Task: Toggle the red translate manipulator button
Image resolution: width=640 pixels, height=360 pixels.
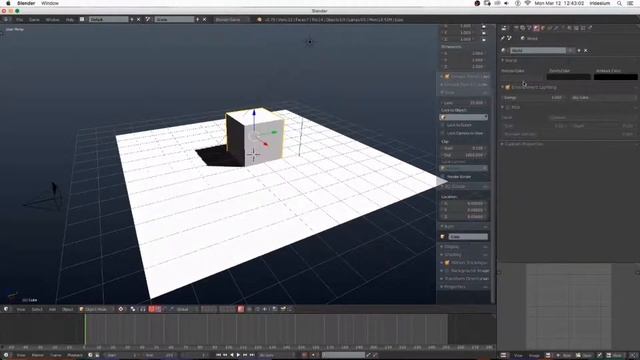Action: 152,309
